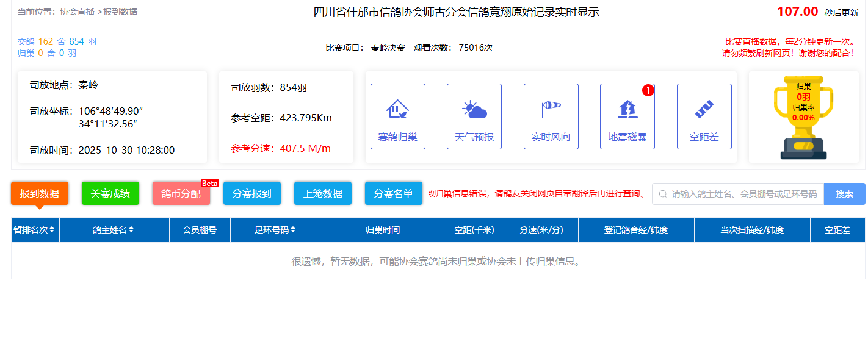Go to 协会直播 in the breadcrumb
Screen dimensions: 868x350
[x=77, y=12]
